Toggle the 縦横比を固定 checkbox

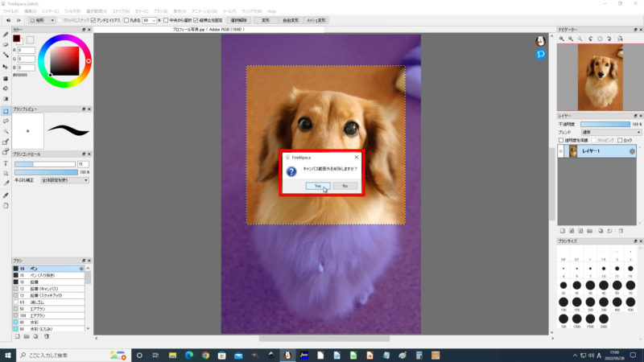coord(196,20)
